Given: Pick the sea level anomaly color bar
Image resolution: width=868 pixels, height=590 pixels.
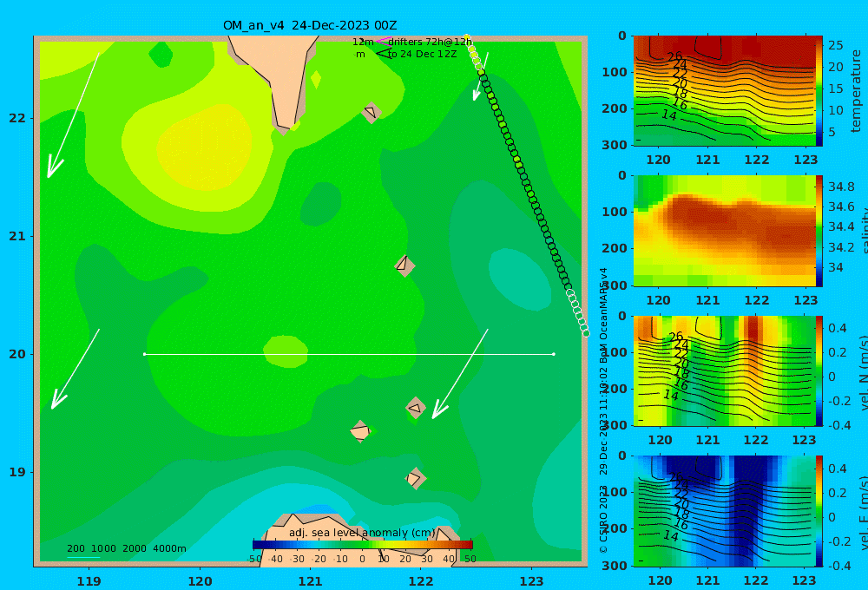Looking at the screenshot, I should click(x=363, y=545).
